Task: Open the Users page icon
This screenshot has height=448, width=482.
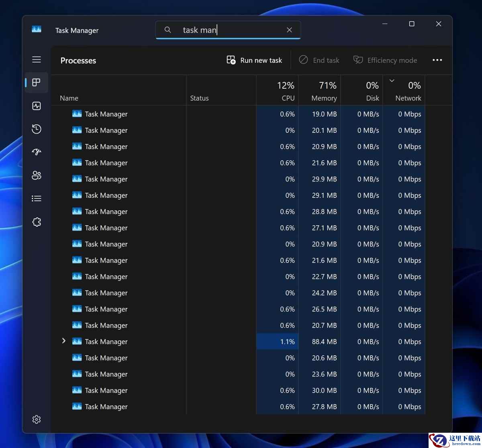Action: (x=37, y=175)
